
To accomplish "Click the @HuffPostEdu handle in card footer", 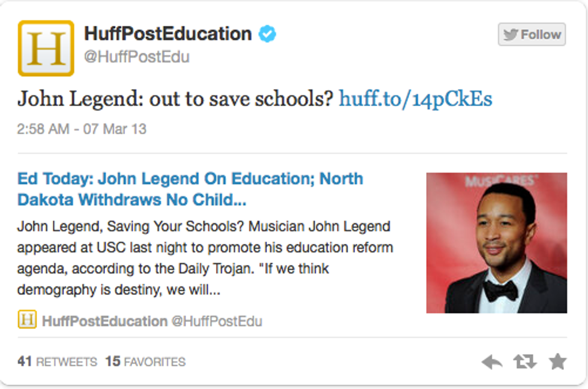I will click(217, 321).
